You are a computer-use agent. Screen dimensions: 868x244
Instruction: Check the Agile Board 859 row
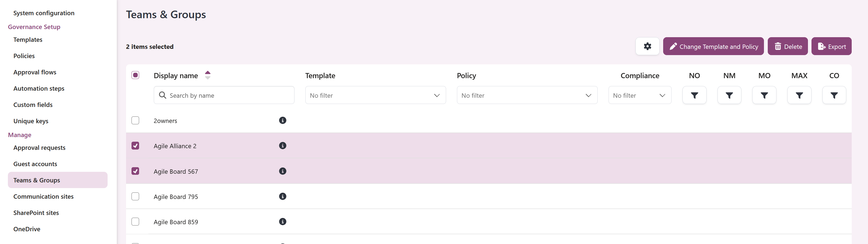click(136, 221)
